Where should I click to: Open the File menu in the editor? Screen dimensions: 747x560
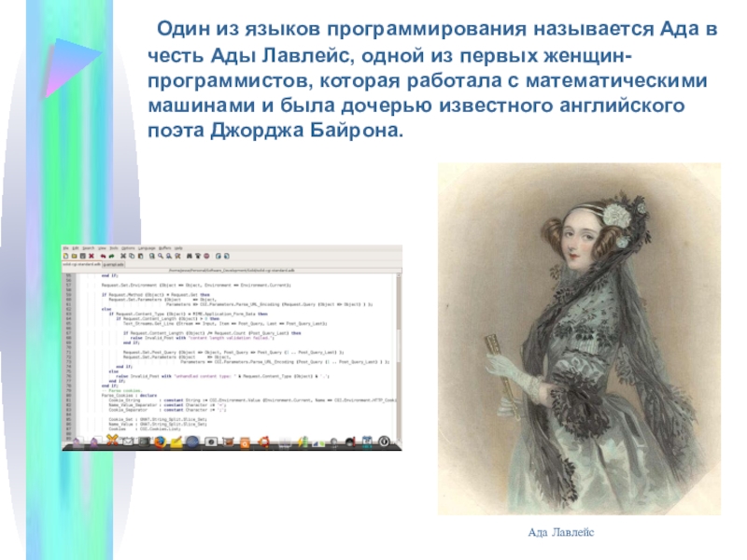tap(66, 248)
